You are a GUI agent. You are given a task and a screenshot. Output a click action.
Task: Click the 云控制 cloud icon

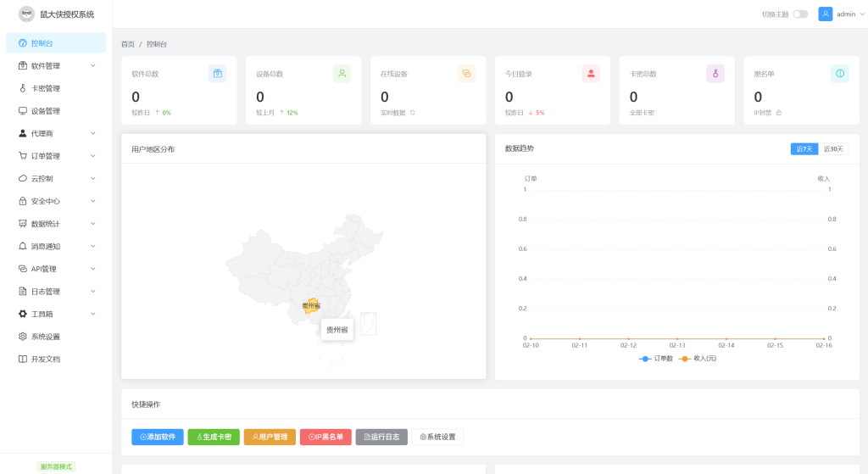point(23,178)
